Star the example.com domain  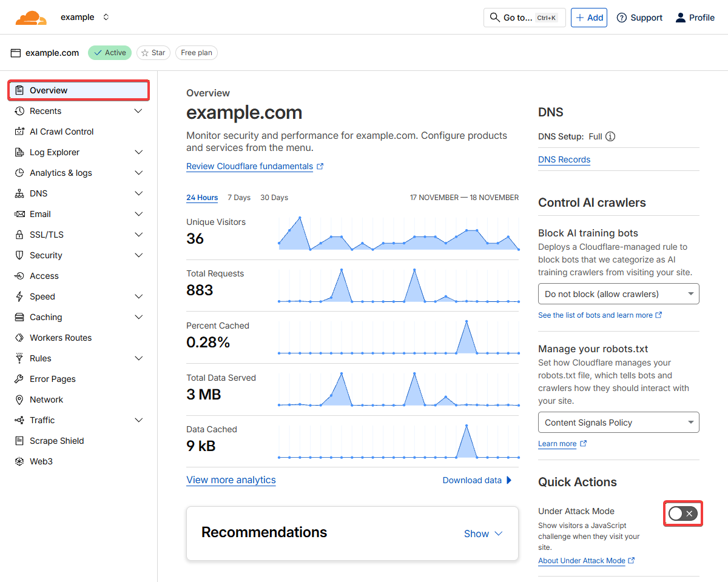click(153, 53)
